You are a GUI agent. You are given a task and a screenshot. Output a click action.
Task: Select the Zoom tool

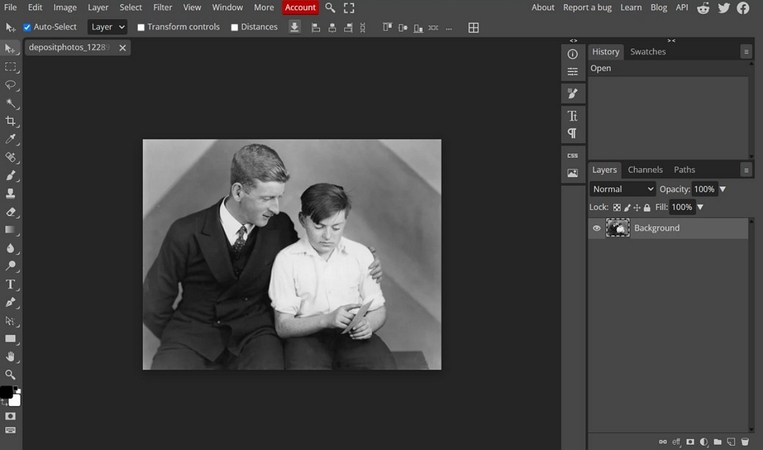pos(10,375)
